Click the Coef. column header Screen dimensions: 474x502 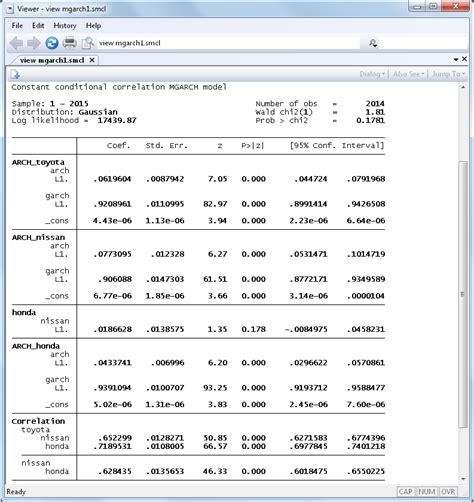click(118, 146)
